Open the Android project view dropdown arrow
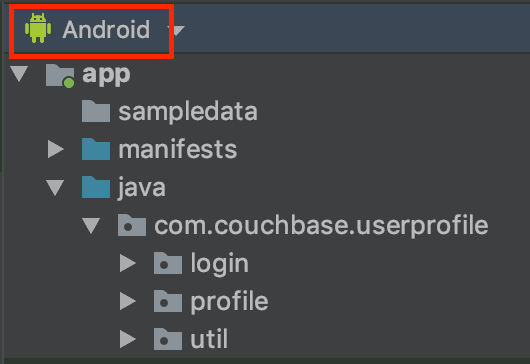Viewport: 530px width, 364px height. point(178,30)
